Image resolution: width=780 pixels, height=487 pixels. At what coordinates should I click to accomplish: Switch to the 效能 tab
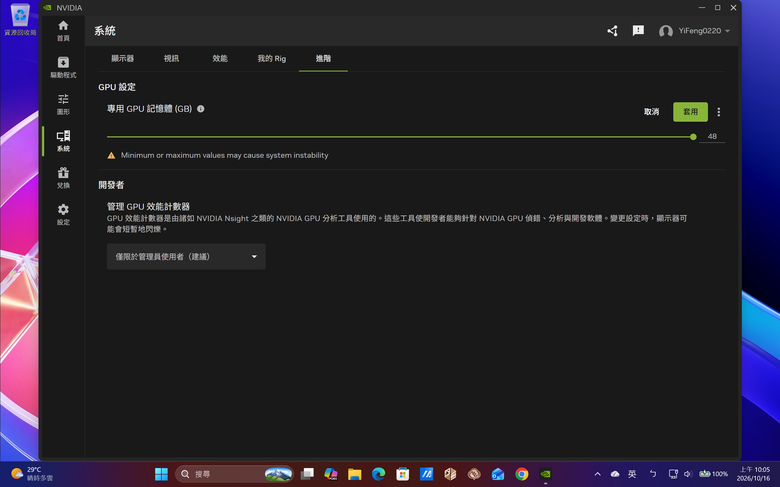[220, 59]
